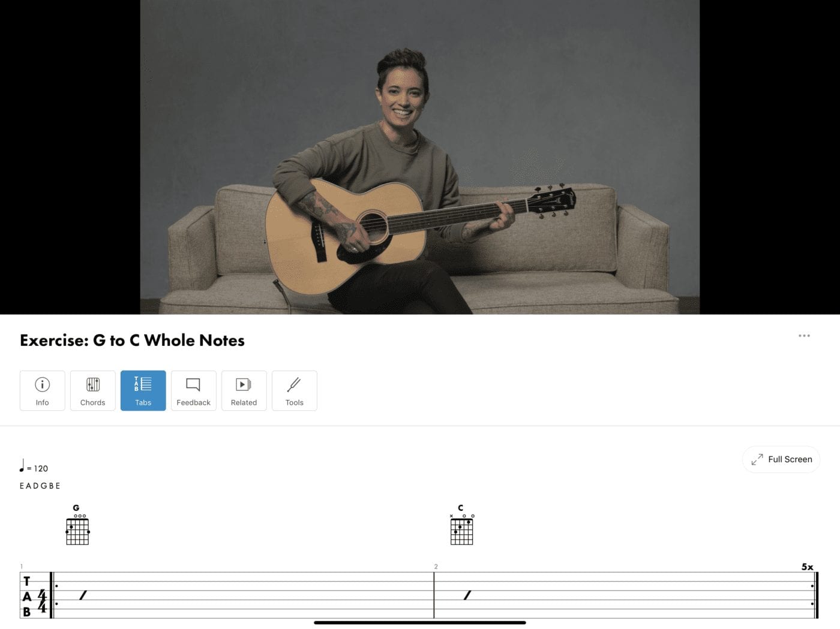Click the three-dot more options icon

coord(804,336)
